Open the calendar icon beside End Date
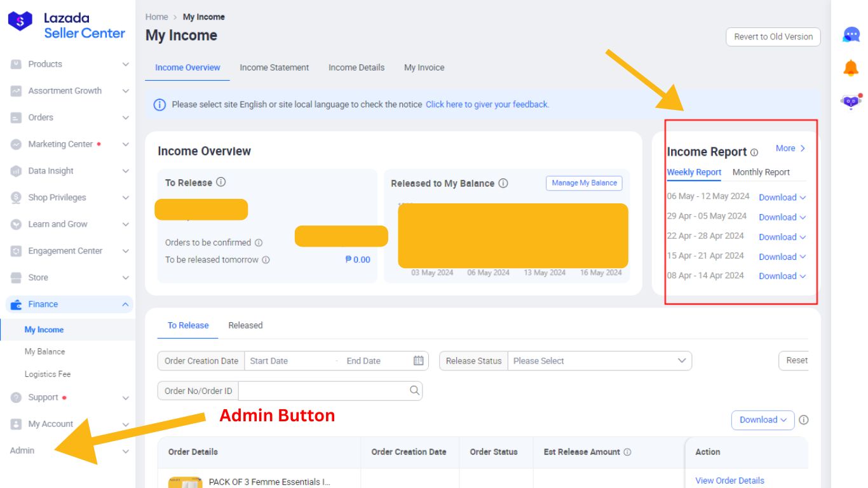Screen dimensions: 868x488 coord(417,360)
